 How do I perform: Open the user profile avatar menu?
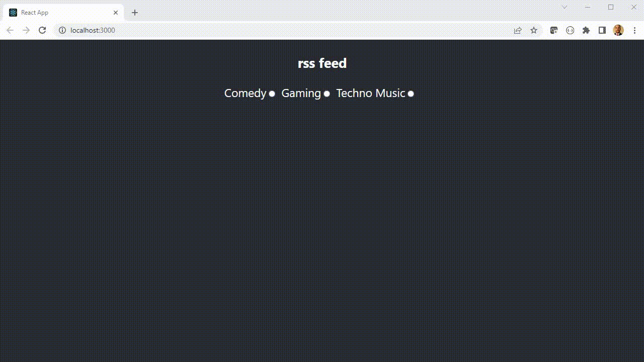(618, 30)
